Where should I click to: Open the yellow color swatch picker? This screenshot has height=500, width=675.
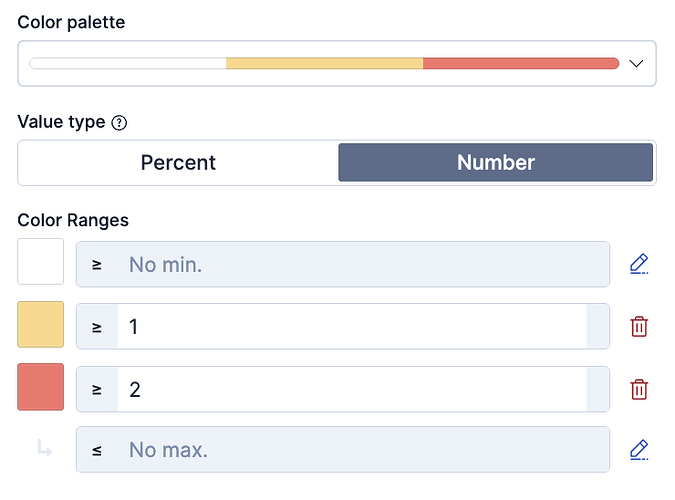click(41, 325)
